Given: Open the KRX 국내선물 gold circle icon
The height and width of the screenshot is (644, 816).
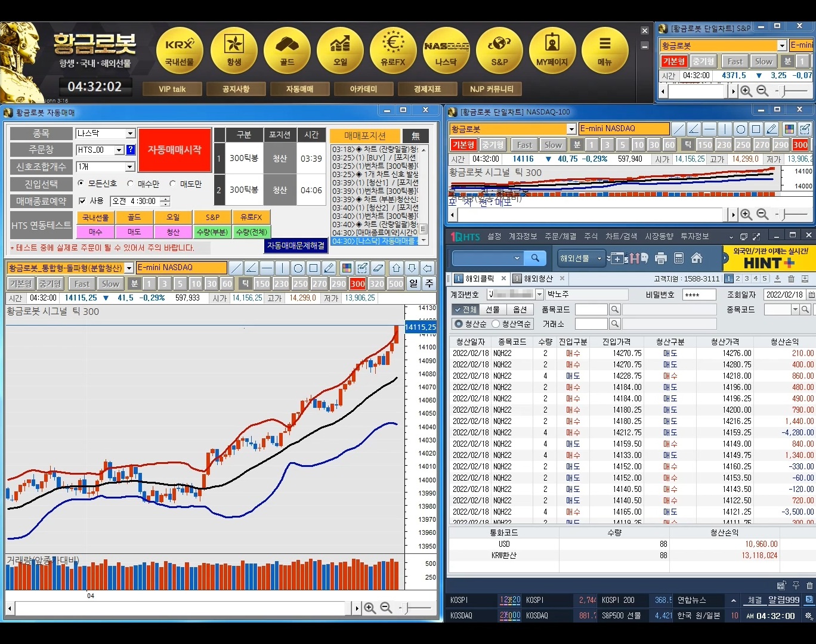Looking at the screenshot, I should pos(180,50).
